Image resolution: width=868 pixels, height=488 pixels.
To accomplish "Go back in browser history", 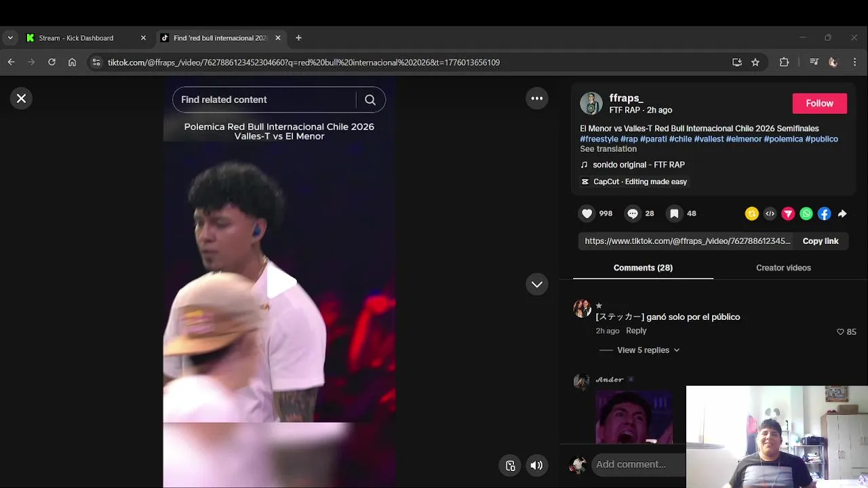I will click(x=11, y=62).
